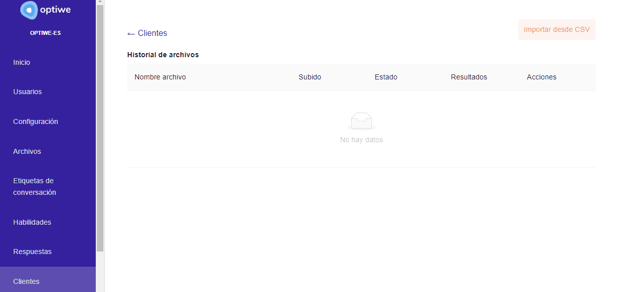Click the OPTIWE-ES account label

coord(45,33)
